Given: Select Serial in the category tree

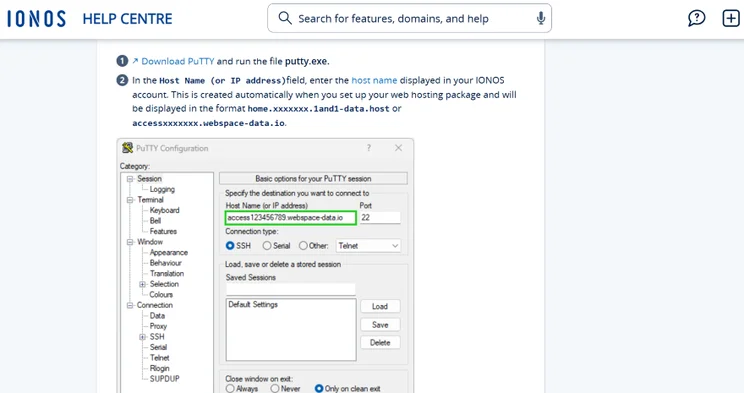Looking at the screenshot, I should 158,347.
